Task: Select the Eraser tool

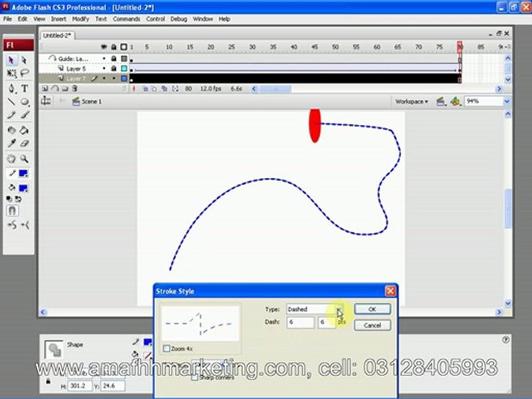Action: pyautogui.click(x=24, y=143)
